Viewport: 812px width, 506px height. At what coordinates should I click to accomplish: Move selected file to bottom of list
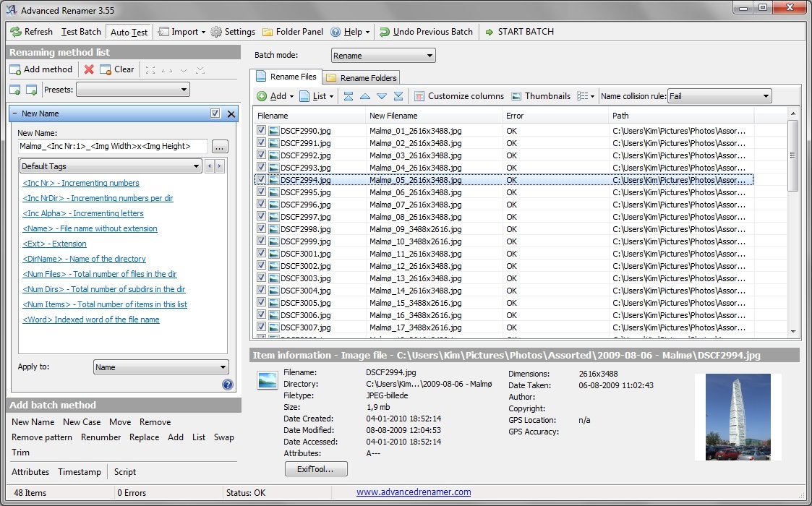click(x=398, y=96)
